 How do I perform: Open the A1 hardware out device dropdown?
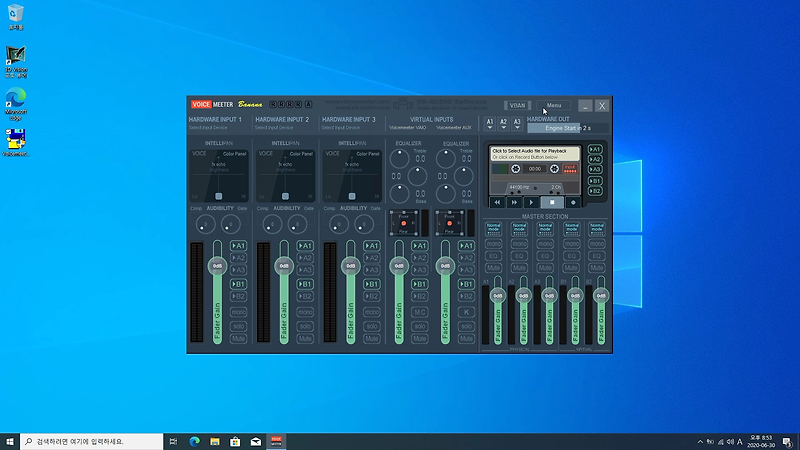coord(490,123)
